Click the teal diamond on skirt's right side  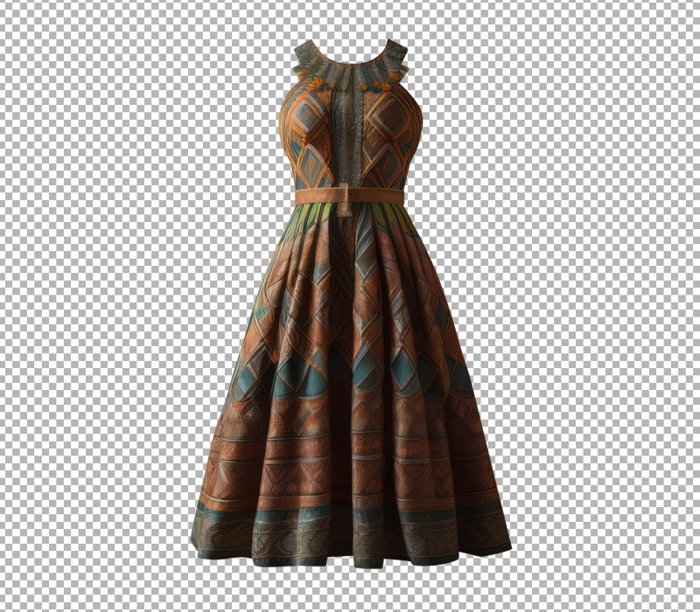click(x=402, y=369)
